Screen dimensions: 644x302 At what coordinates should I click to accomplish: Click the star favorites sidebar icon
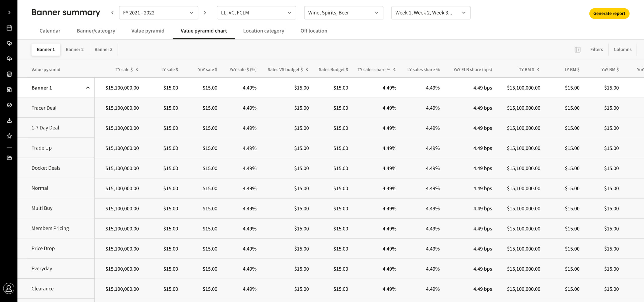(9, 136)
